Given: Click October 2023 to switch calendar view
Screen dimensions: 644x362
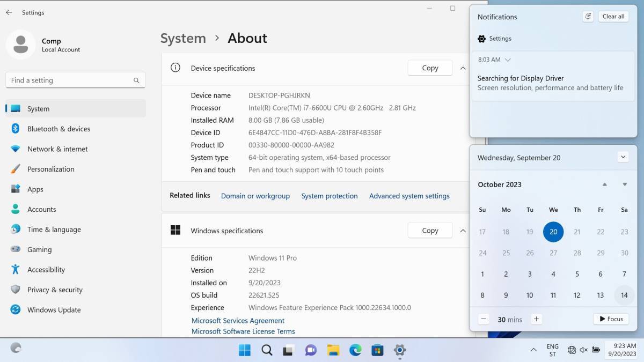Looking at the screenshot, I should point(500,184).
